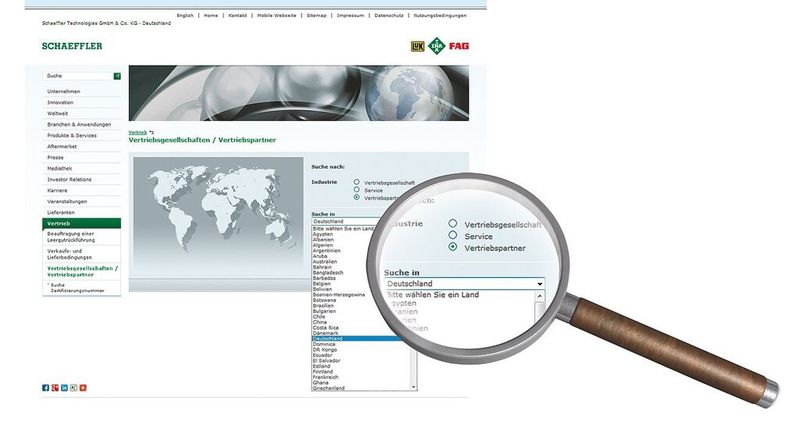Open the Impressum link
The width and height of the screenshot is (800, 425).
[351, 16]
